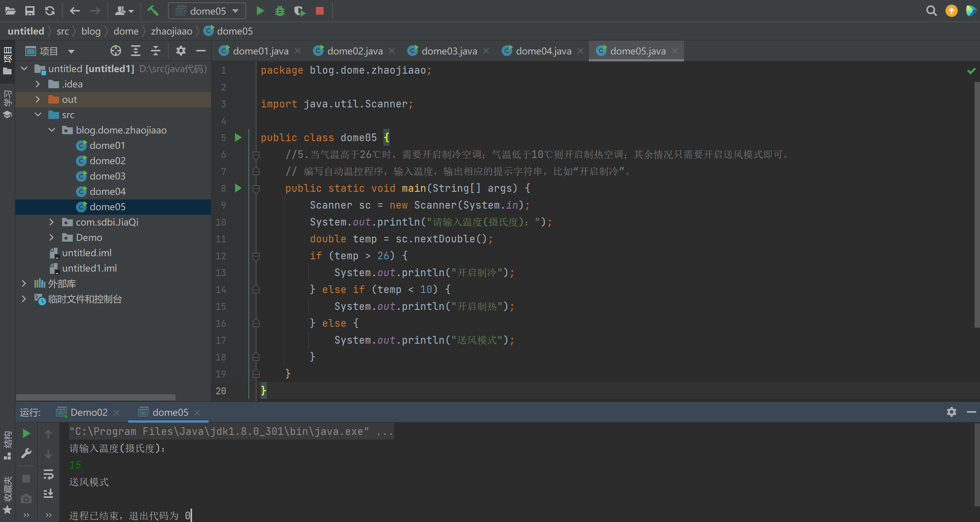The height and width of the screenshot is (522, 980).
Task: Start debugging with the bug icon
Action: click(280, 11)
